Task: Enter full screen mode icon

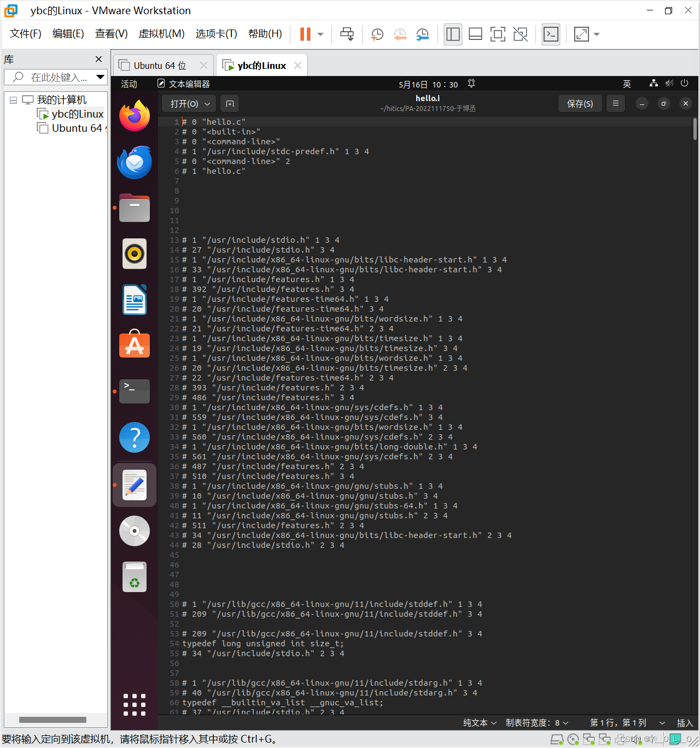Action: 498,34
